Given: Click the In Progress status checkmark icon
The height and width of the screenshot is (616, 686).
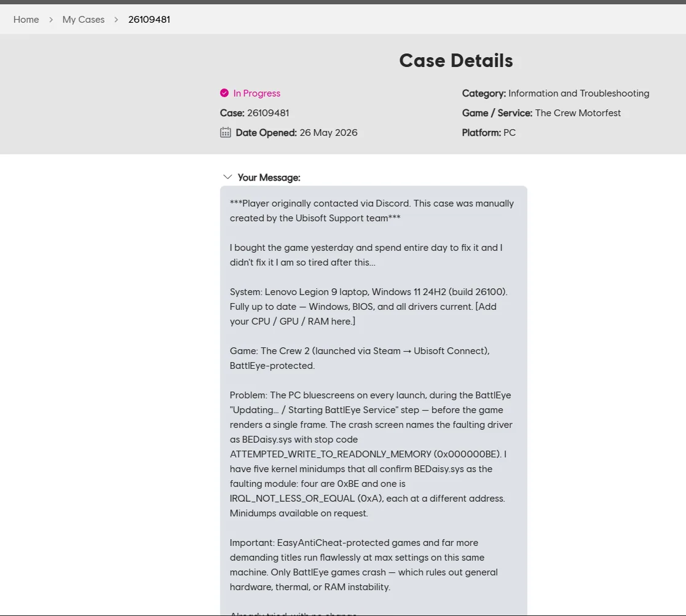Looking at the screenshot, I should point(224,93).
